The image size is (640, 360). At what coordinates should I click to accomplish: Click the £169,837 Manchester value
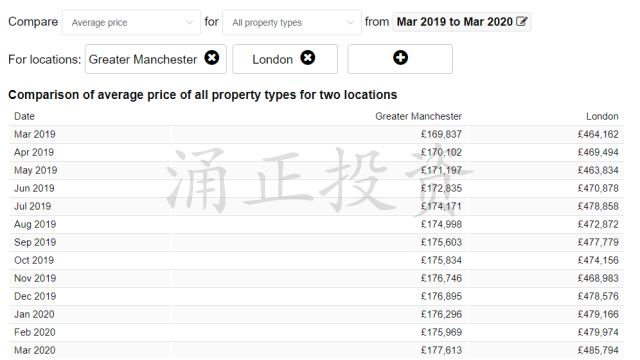441,134
